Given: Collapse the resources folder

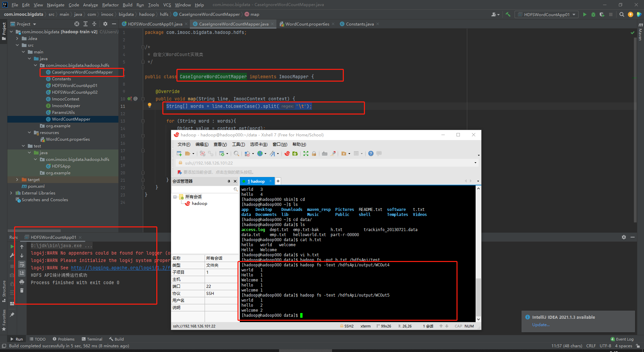Looking at the screenshot, I should coord(30,133).
